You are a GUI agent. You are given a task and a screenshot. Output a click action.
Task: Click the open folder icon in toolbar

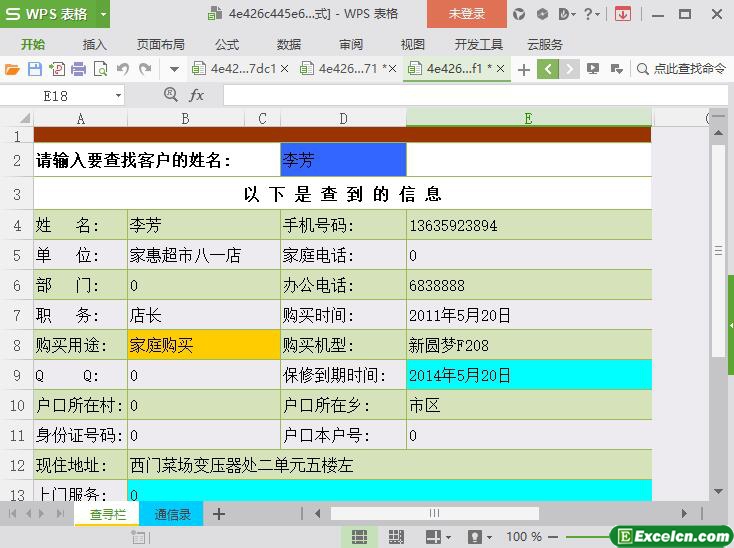(x=12, y=69)
